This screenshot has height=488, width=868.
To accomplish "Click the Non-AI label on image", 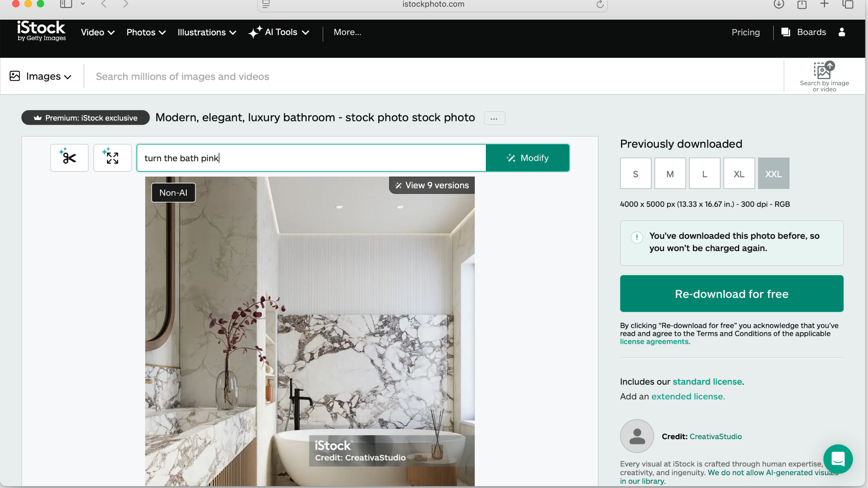I will (173, 193).
